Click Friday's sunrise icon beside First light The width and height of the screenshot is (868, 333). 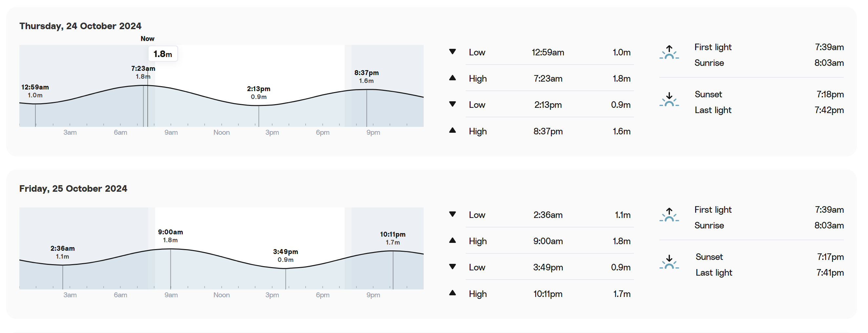tap(669, 215)
